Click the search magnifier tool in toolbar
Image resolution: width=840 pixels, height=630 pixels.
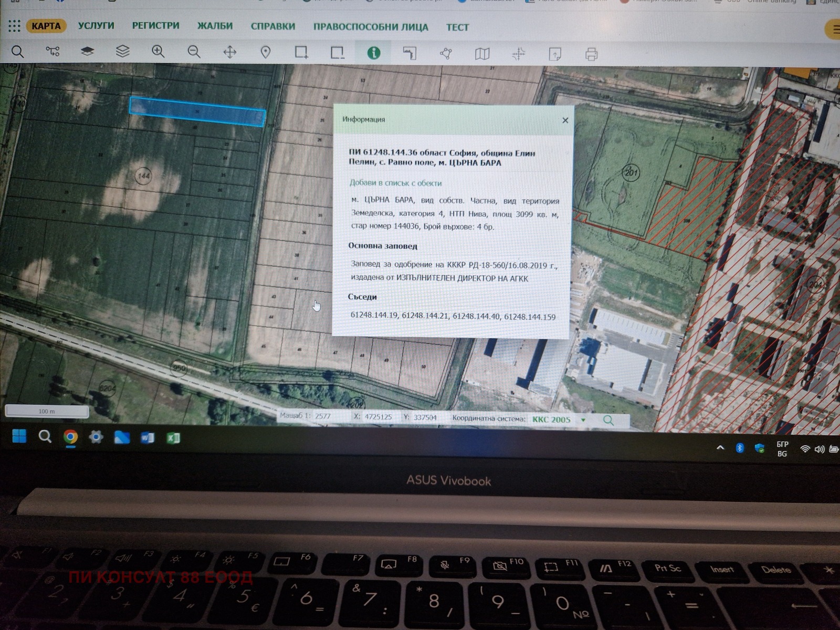tap(17, 51)
